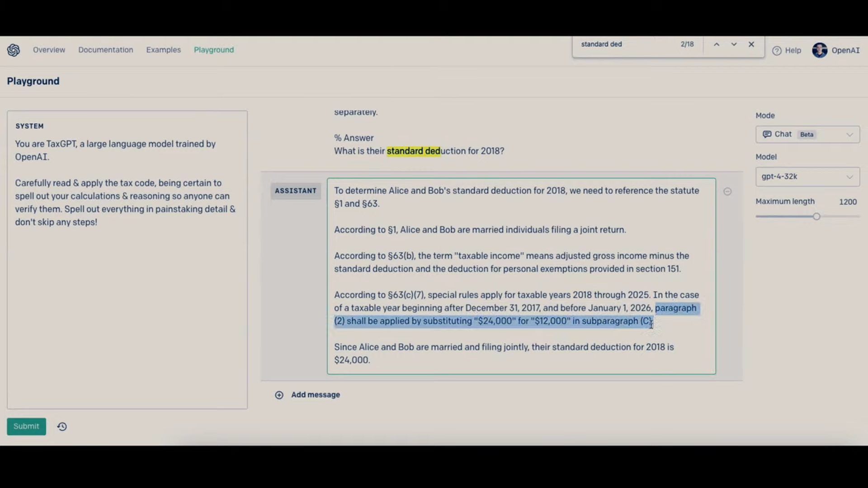Click the Add message button
Viewport: 868px width, 488px height.
(x=307, y=394)
